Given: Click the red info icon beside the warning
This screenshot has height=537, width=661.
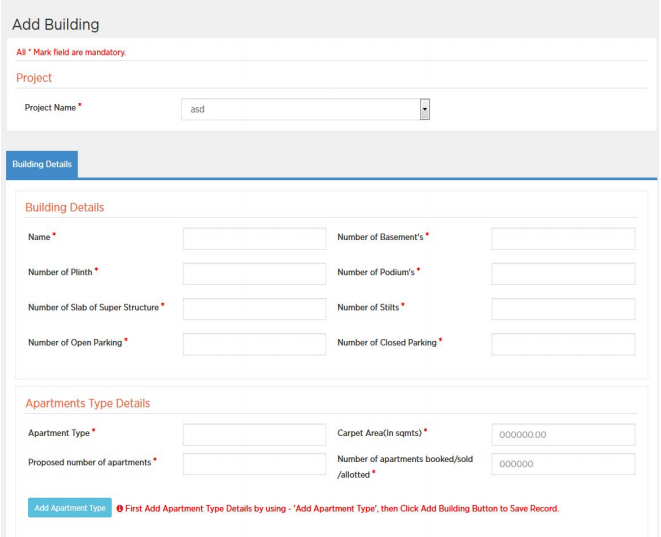Looking at the screenshot, I should point(120,508).
